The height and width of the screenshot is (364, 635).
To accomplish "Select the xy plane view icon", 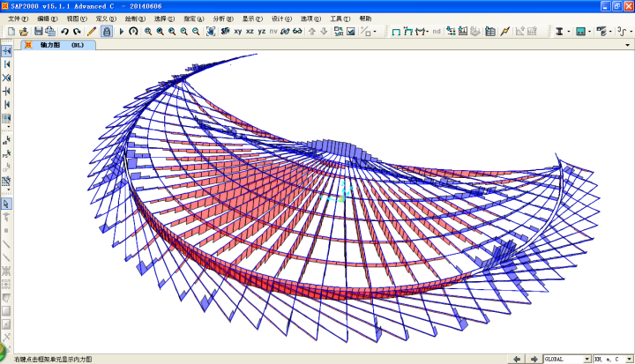I will (x=238, y=31).
